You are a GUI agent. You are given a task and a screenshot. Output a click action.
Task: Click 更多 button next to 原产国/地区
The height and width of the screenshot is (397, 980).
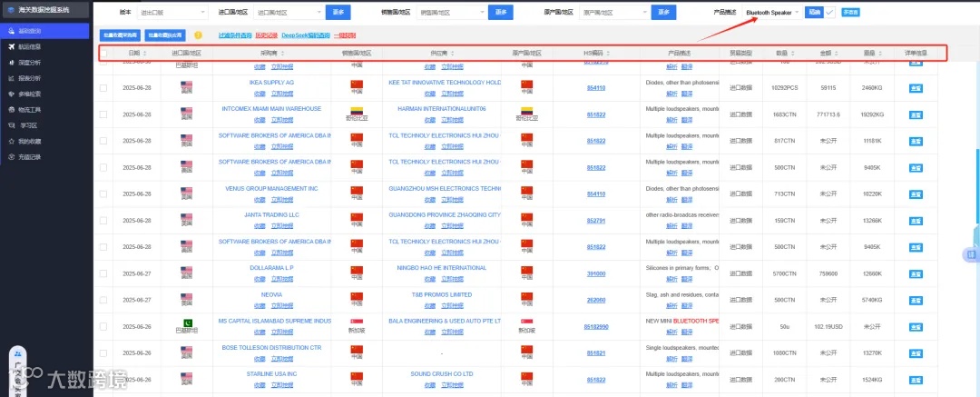[663, 12]
